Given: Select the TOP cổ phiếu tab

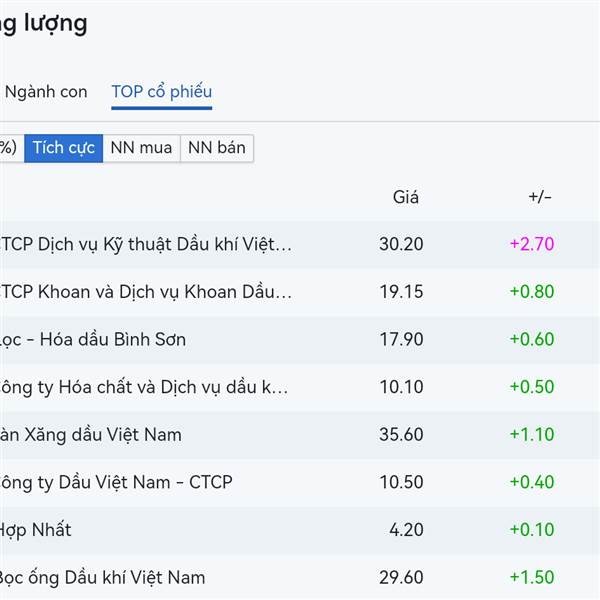Looking at the screenshot, I should [x=161, y=92].
